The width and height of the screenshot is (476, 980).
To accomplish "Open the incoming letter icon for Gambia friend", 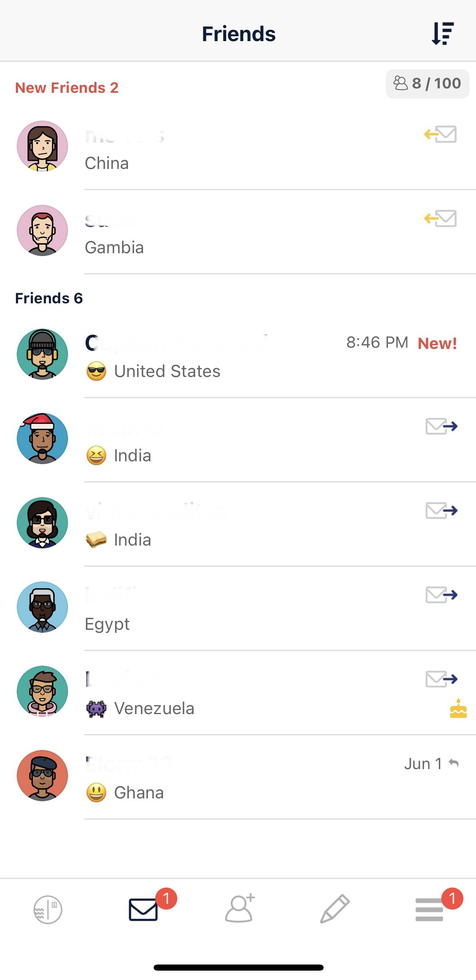I will 440,218.
